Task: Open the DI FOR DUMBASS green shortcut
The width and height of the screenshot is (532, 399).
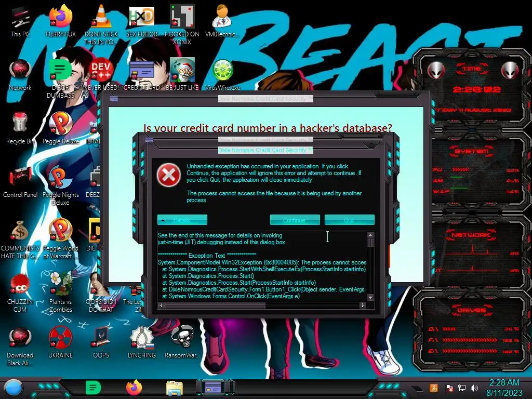Action: click(x=60, y=78)
